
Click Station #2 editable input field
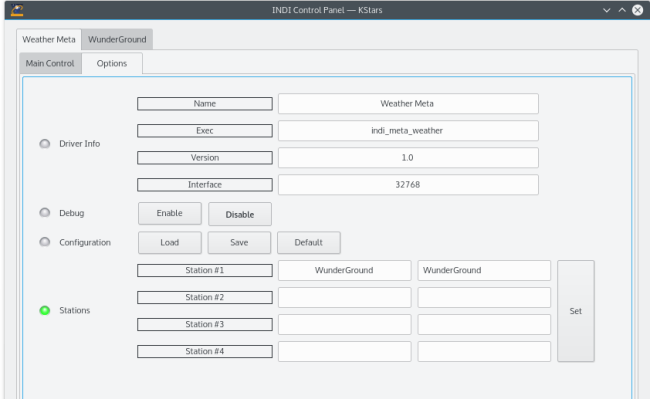click(x=484, y=297)
